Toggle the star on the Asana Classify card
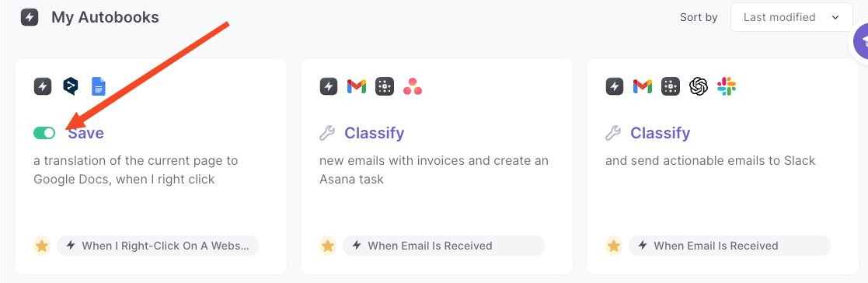Image resolution: width=868 pixels, height=283 pixels. point(328,246)
